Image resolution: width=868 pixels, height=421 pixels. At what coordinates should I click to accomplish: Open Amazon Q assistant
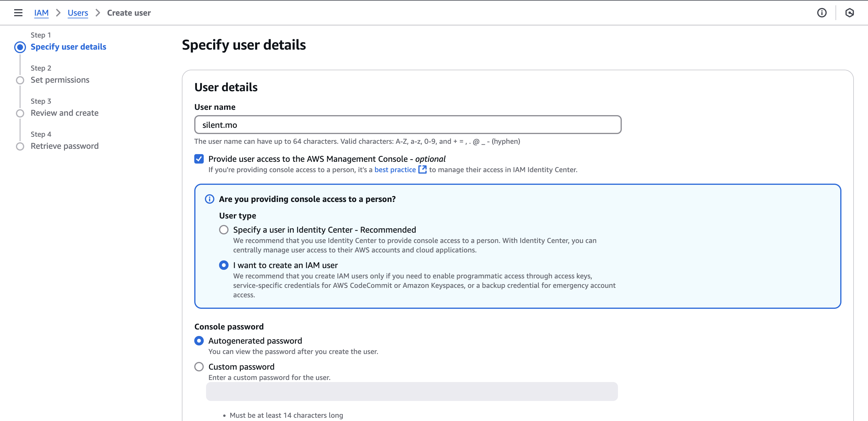click(x=850, y=13)
